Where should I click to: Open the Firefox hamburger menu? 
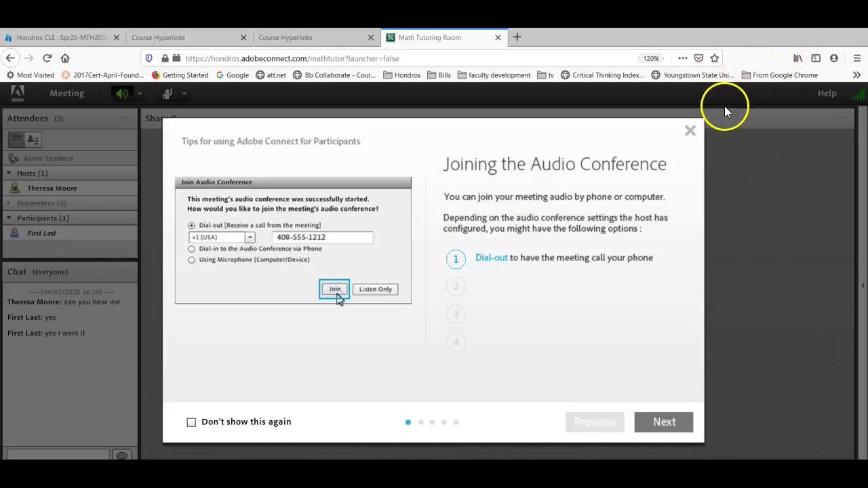tap(856, 58)
